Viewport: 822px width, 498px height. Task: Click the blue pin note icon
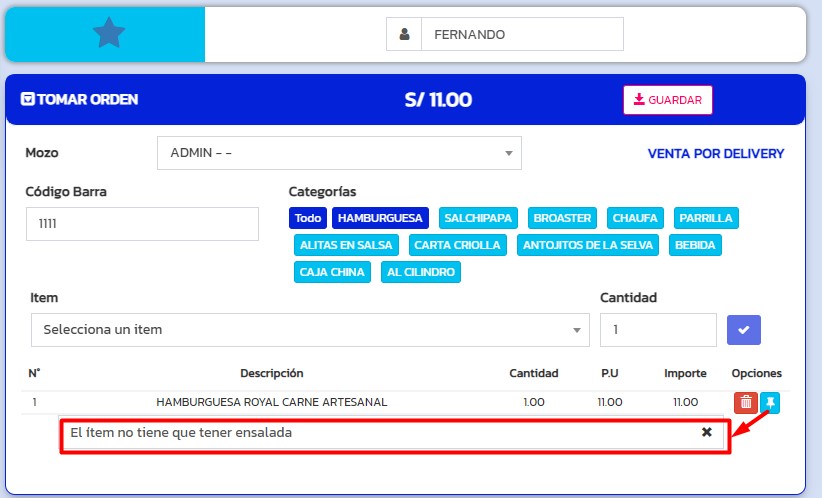point(770,402)
